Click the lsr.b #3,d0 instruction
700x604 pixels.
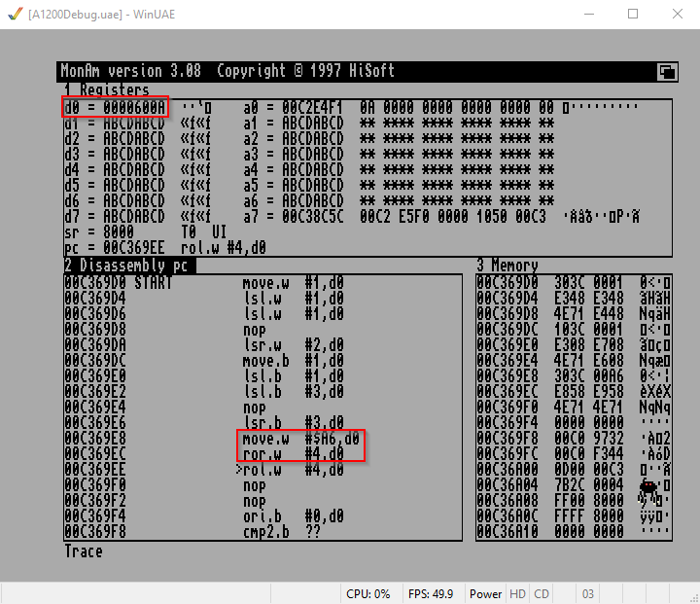point(293,423)
